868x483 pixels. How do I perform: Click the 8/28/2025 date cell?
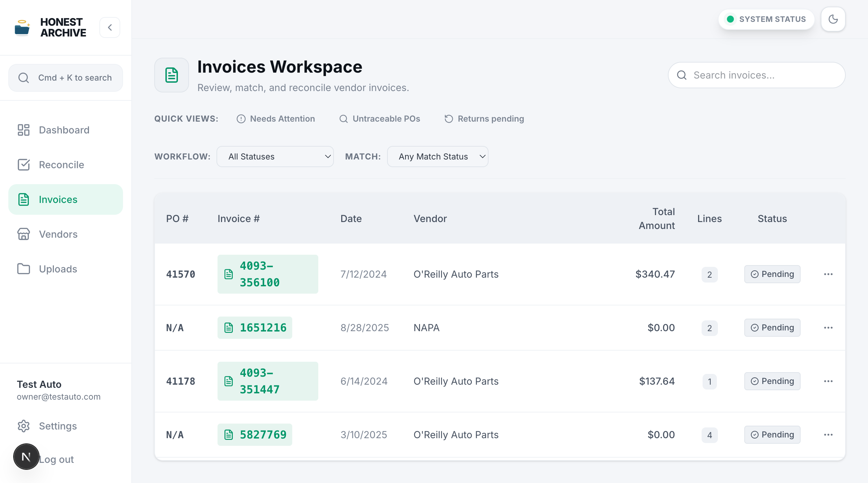click(x=365, y=328)
